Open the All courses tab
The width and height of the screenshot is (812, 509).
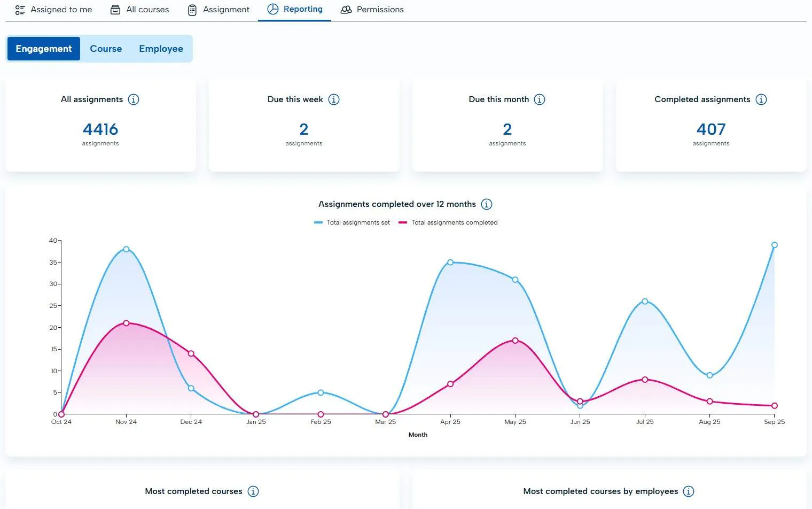coord(139,10)
